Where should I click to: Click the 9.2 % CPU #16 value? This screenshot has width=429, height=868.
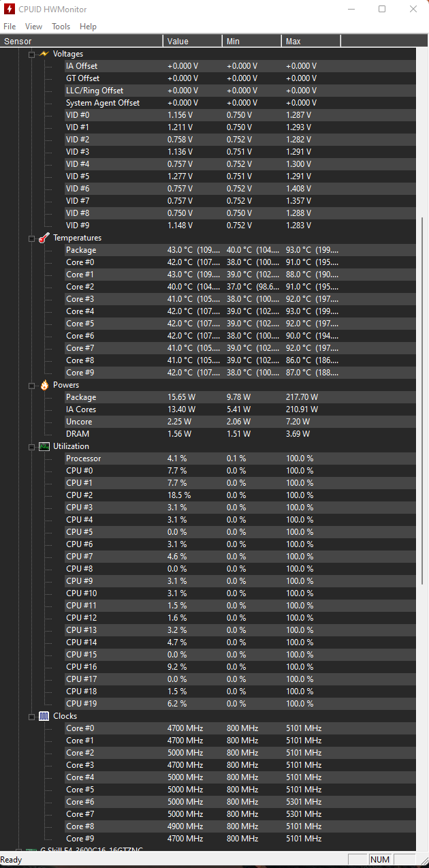(177, 667)
